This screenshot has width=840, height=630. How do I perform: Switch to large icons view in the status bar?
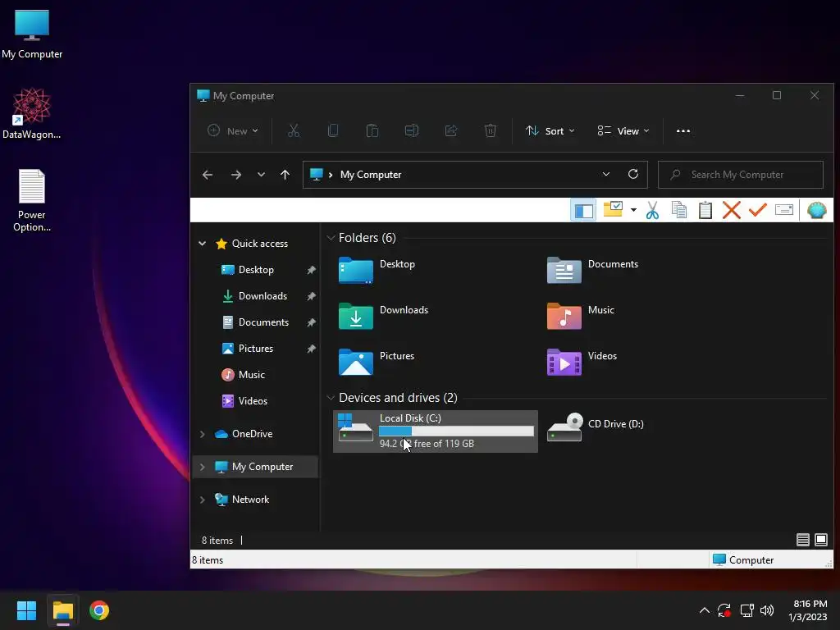point(820,540)
